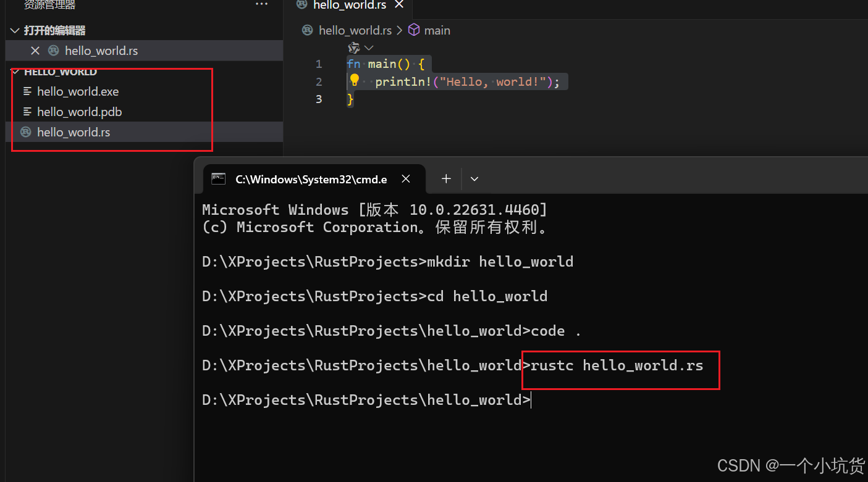Viewport: 868px width, 482px height.
Task: Select the cmd.exe terminal tab
Action: point(314,179)
